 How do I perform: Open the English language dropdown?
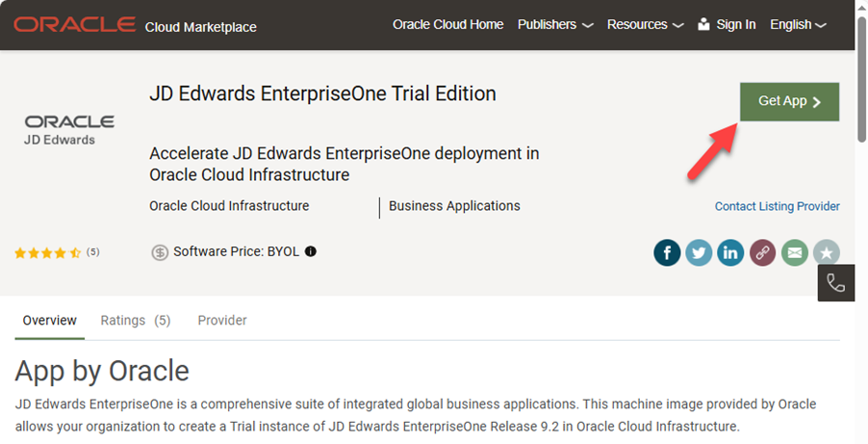[x=799, y=25]
